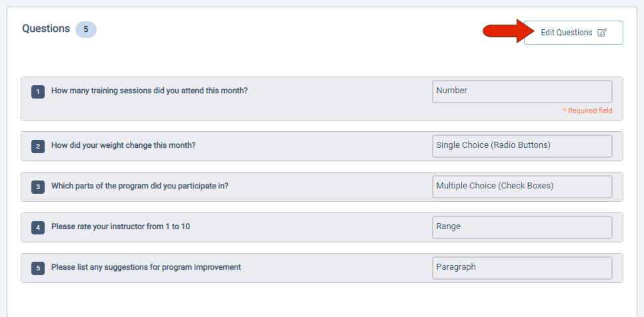Click the Edit Questions button
The height and width of the screenshot is (317, 644).
tap(573, 33)
